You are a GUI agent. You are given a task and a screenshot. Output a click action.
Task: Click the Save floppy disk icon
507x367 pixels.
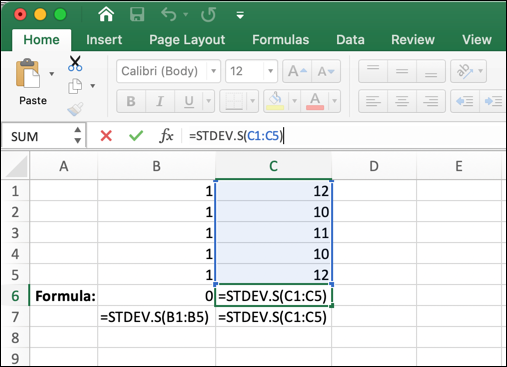tap(137, 15)
